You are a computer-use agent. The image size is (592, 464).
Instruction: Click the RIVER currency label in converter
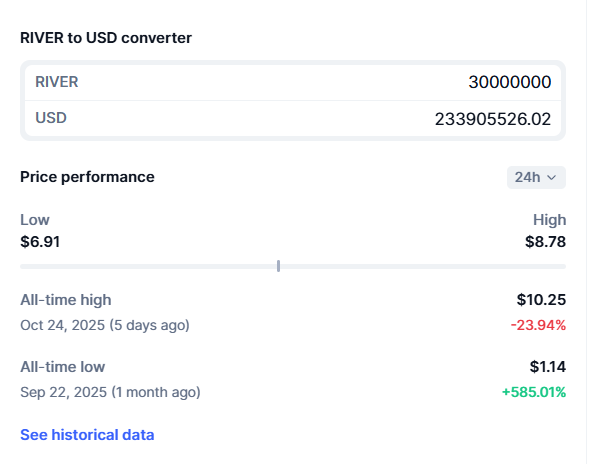coord(57,82)
